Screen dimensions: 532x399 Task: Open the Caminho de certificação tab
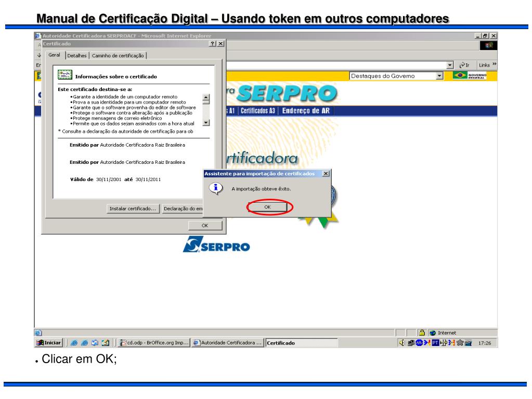tap(118, 56)
